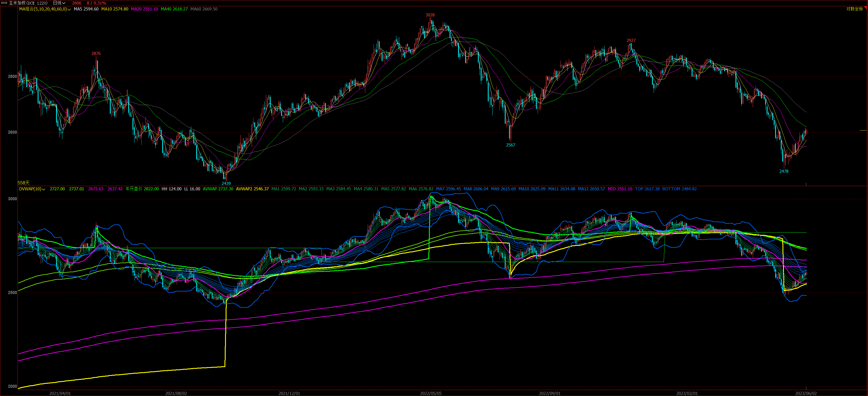Click the 558天 day count label
This screenshot has width=868, height=396.
pyautogui.click(x=23, y=183)
